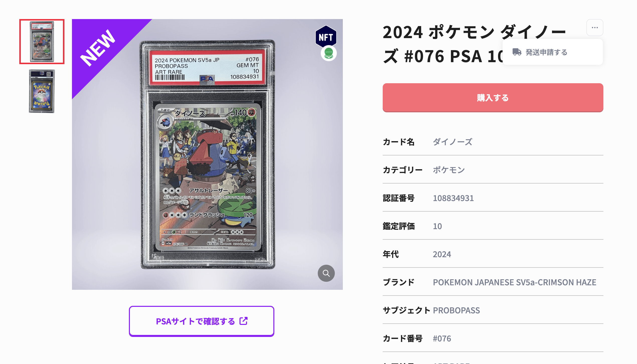The image size is (637, 364).
Task: Click the main Probopass card image
Action: tap(207, 154)
